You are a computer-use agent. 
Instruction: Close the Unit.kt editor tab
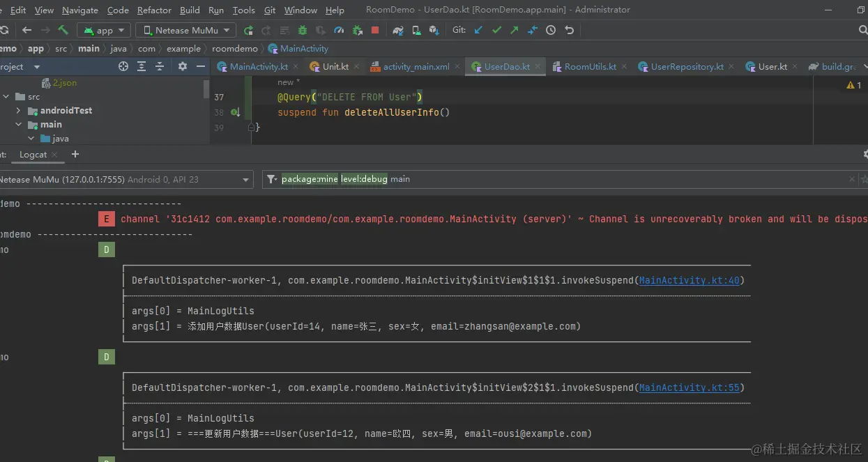[x=357, y=67]
